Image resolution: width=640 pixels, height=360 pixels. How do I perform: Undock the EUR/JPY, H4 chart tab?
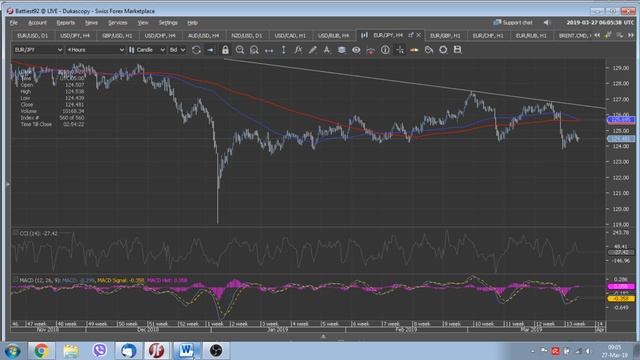tap(411, 36)
